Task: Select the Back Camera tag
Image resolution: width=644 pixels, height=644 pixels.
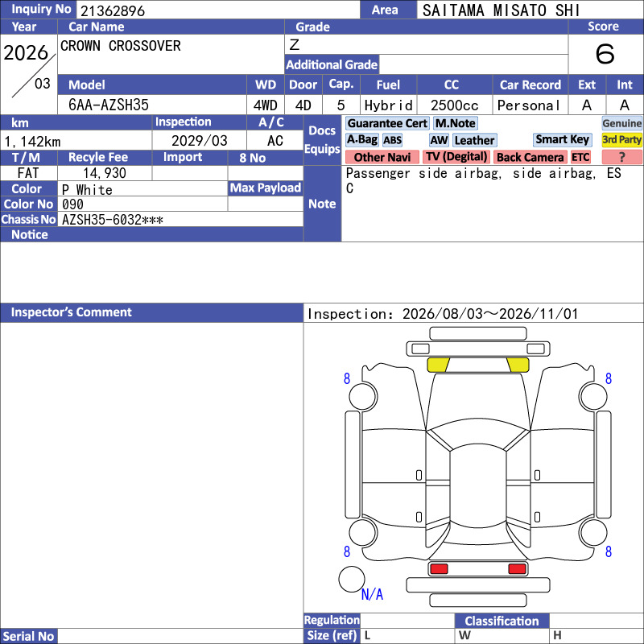Action: [x=530, y=157]
